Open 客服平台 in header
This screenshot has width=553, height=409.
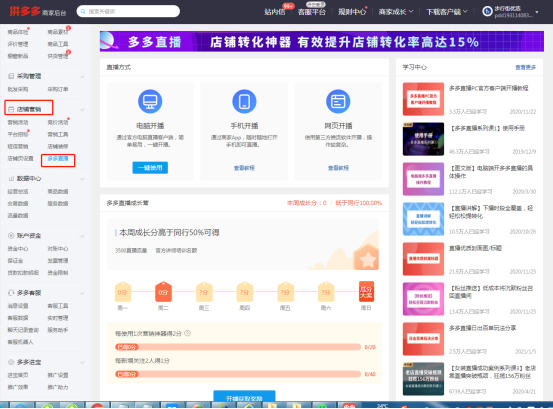(x=311, y=12)
